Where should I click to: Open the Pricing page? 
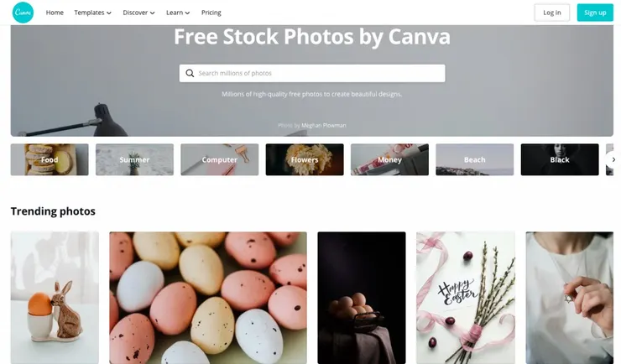(x=211, y=13)
